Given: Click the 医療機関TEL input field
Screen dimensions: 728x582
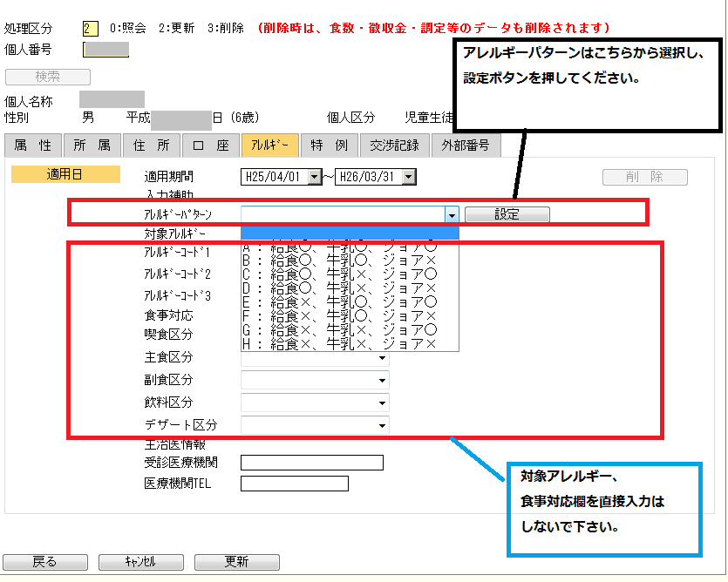Looking at the screenshot, I should point(294,484).
